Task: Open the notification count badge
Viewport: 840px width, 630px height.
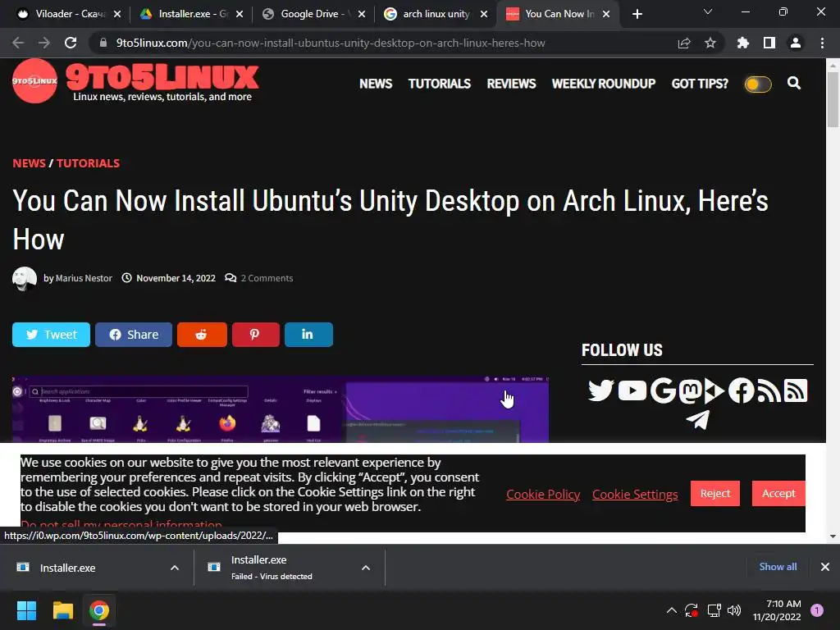Action: click(817, 610)
